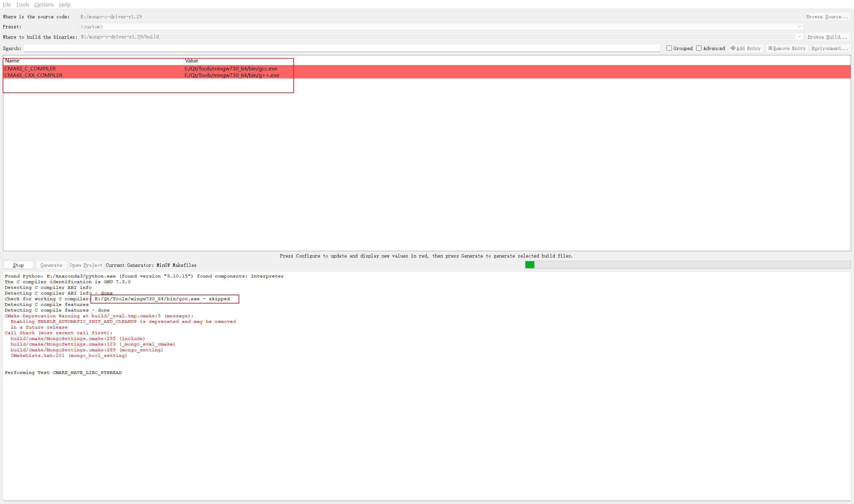This screenshot has height=504, width=854.
Task: Open the File menu
Action: (7, 4)
